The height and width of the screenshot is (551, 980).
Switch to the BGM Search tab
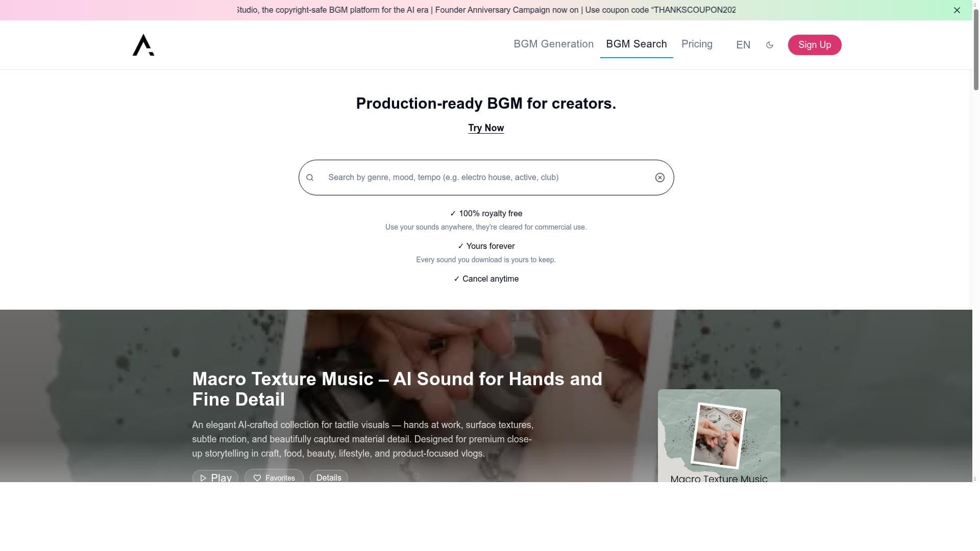[x=636, y=44]
